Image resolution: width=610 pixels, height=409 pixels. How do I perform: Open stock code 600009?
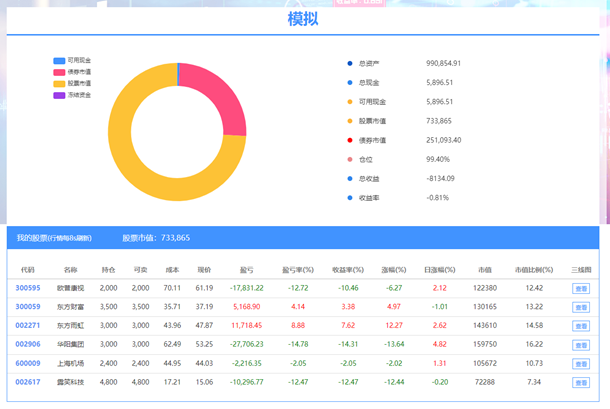click(x=27, y=363)
